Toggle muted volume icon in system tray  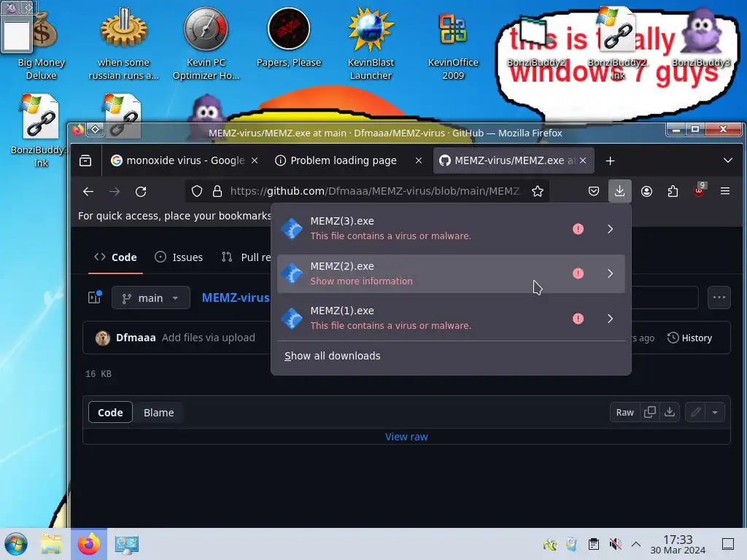[616, 544]
